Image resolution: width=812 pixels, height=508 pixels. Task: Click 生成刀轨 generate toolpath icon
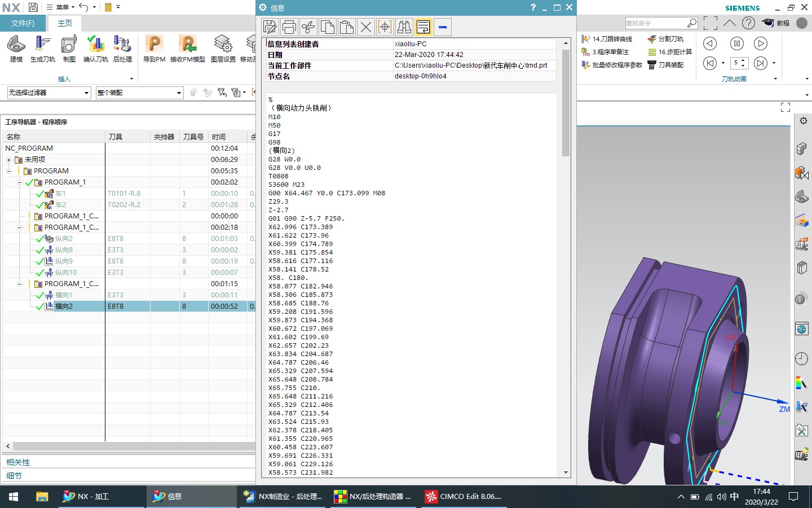pos(43,49)
